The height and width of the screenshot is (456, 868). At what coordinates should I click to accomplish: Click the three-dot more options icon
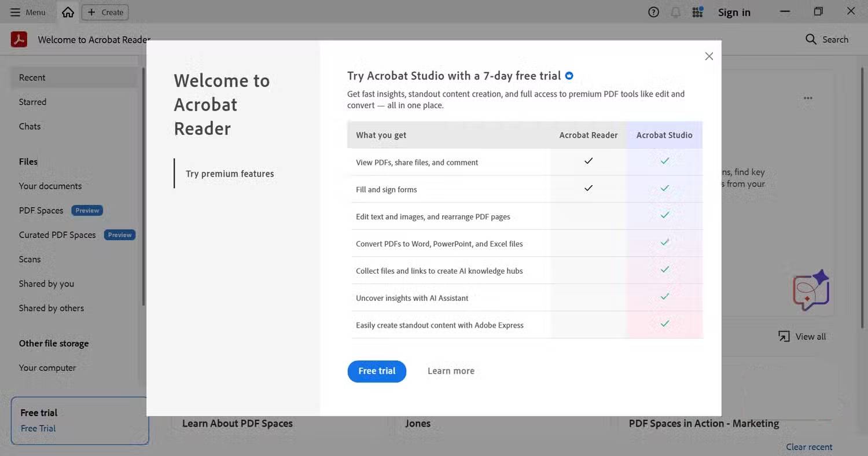coord(808,98)
